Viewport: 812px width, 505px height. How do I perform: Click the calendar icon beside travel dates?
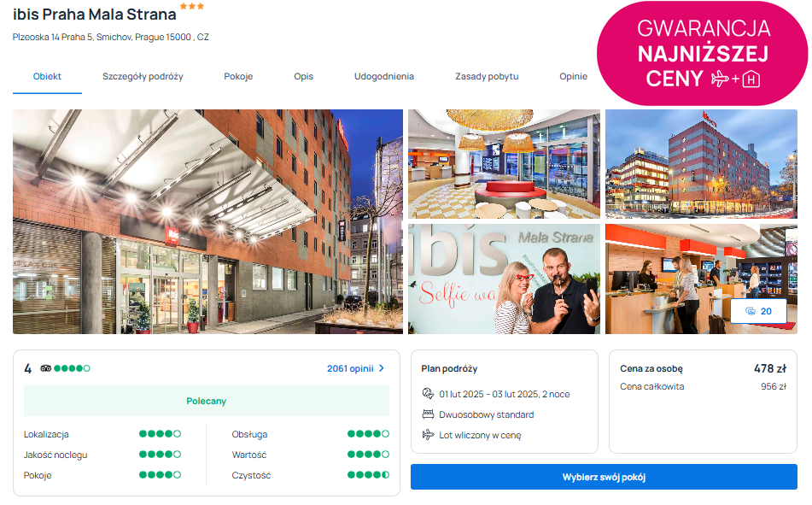(x=428, y=394)
